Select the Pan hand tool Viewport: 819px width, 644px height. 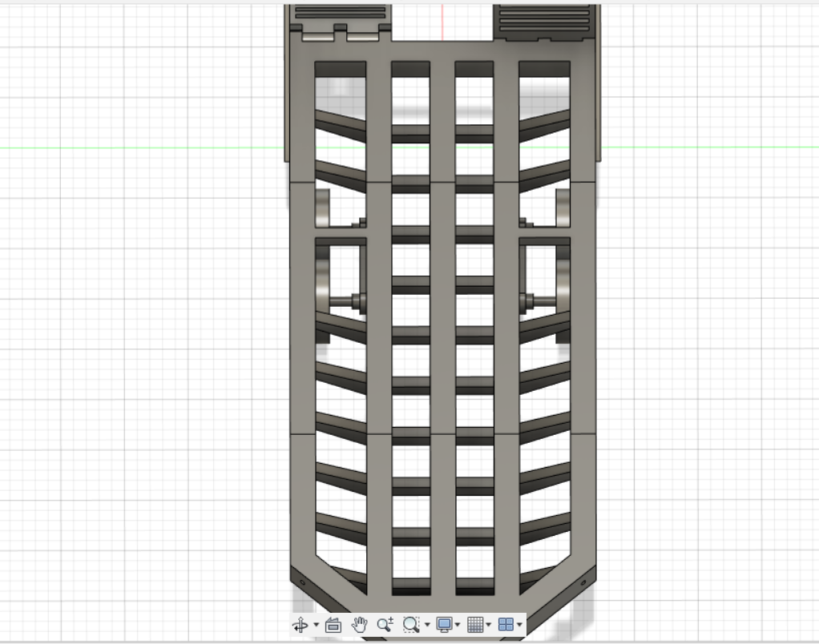click(359, 624)
